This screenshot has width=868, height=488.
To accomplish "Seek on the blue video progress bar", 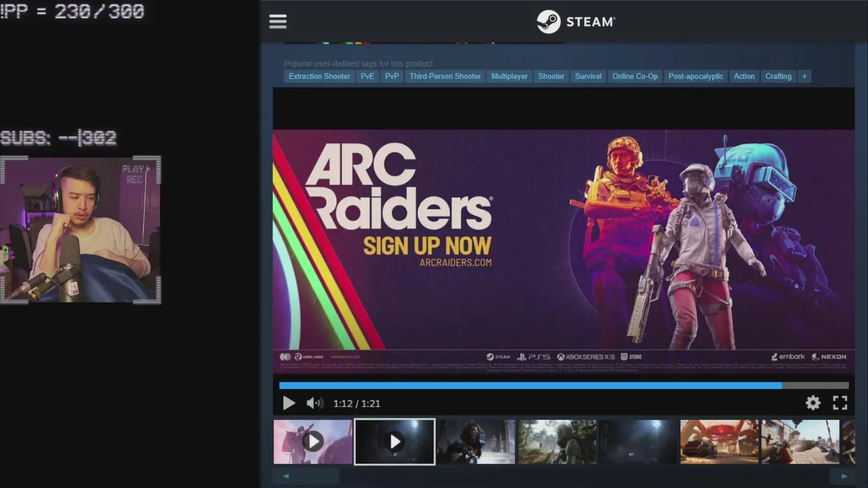I will click(x=564, y=386).
